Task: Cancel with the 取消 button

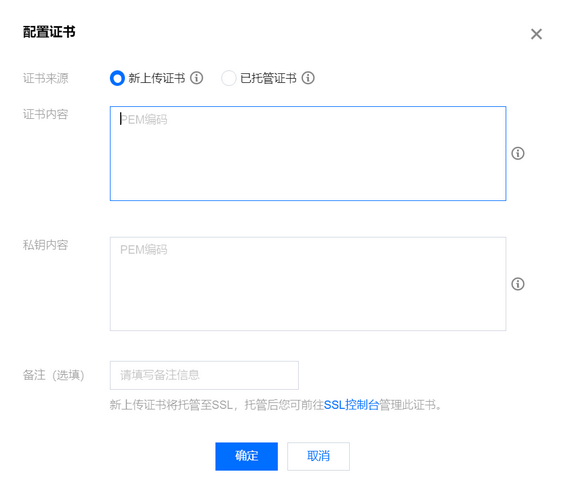Action: 318,456
